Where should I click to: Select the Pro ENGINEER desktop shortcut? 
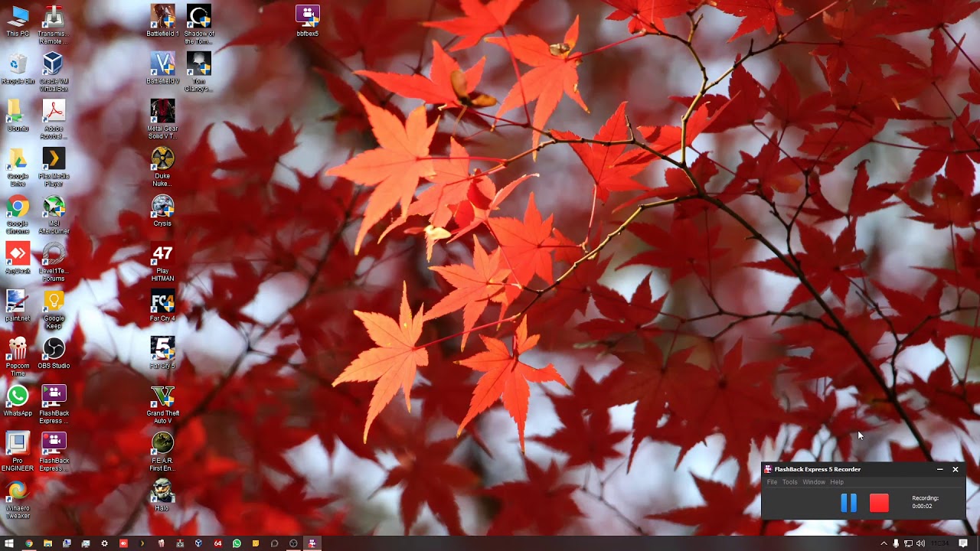(18, 452)
